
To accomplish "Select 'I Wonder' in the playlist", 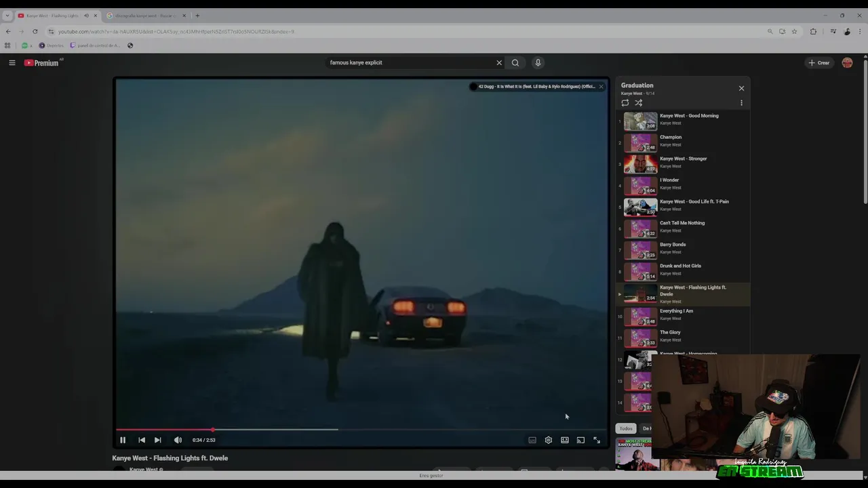I will pos(684,185).
